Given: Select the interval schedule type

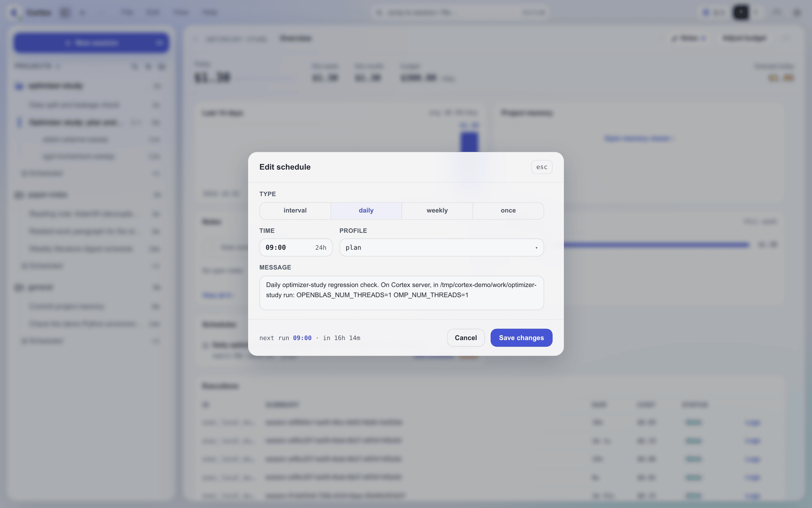Looking at the screenshot, I should pos(295,211).
